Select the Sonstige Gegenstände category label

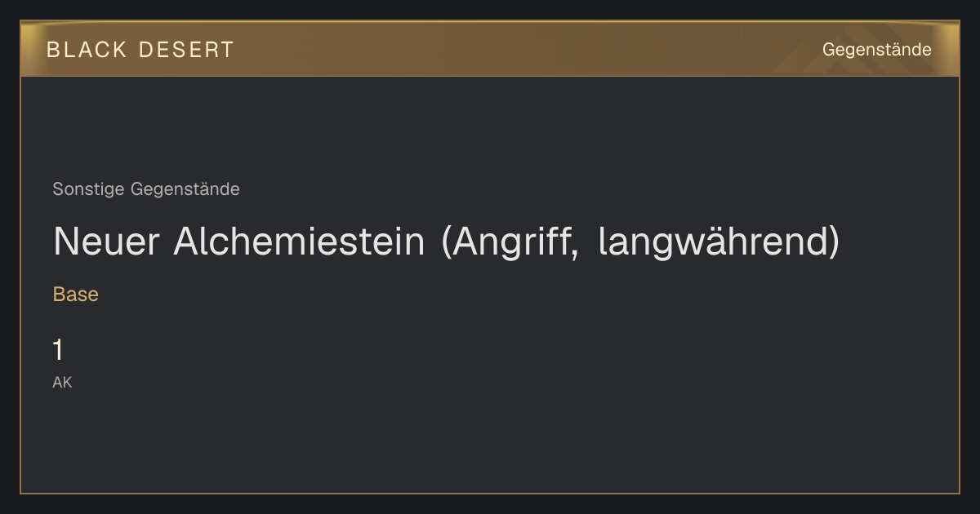tap(146, 189)
